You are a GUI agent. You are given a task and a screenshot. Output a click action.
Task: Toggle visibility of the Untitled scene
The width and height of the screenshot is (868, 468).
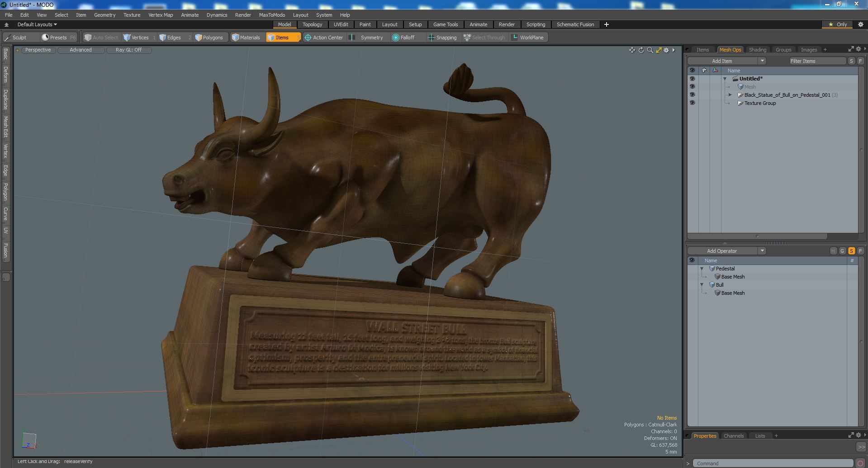[692, 79]
